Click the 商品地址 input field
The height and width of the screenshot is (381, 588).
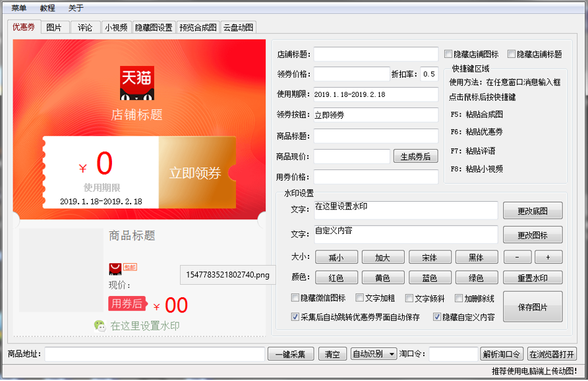(x=155, y=354)
